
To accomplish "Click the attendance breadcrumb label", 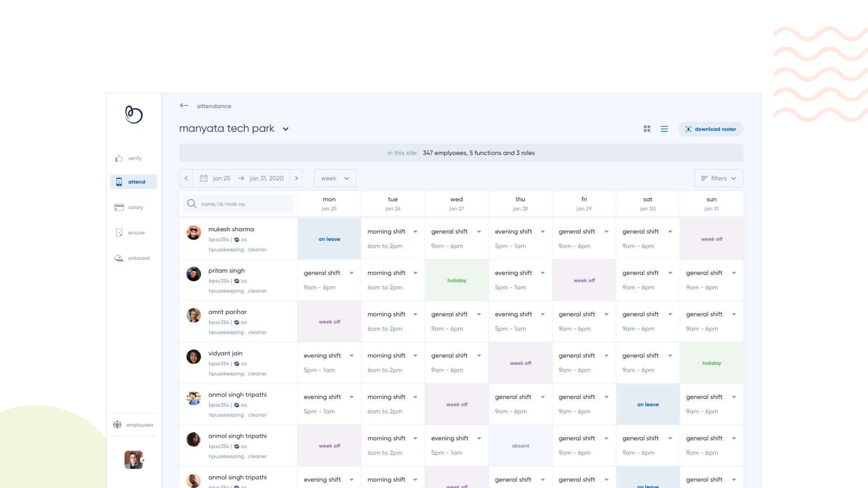I will pyautogui.click(x=214, y=106).
